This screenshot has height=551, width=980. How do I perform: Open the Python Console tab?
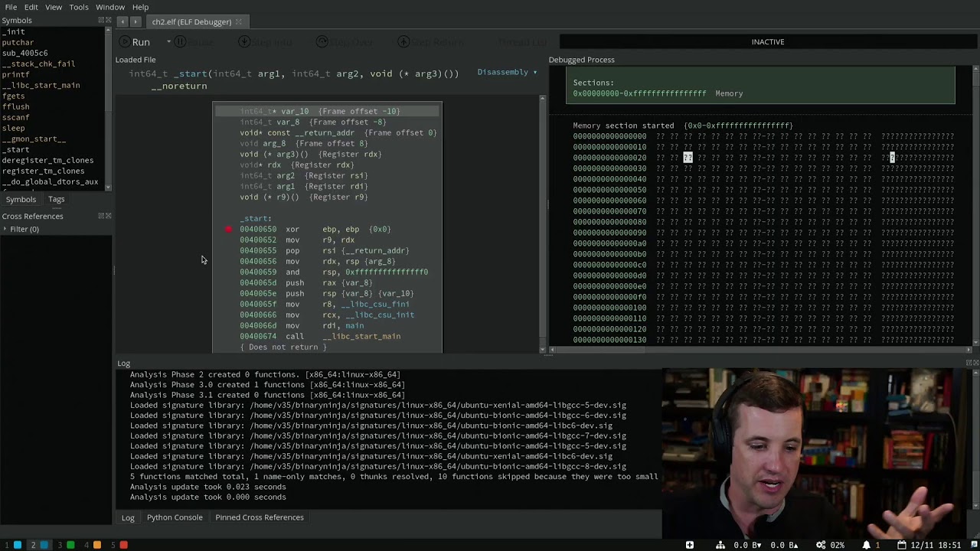pos(175,517)
